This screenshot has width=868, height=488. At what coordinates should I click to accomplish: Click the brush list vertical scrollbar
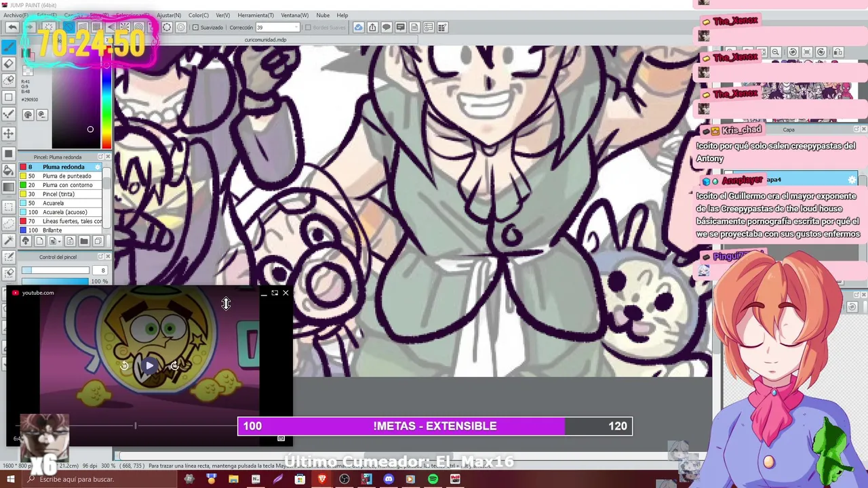point(106,197)
